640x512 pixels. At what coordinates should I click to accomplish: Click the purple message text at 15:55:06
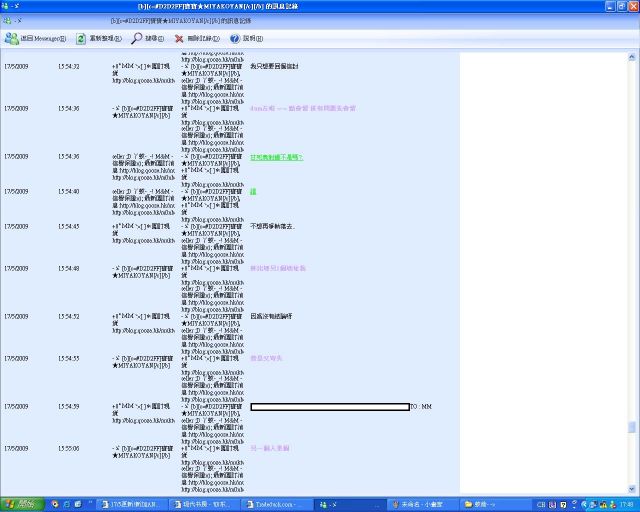point(270,448)
